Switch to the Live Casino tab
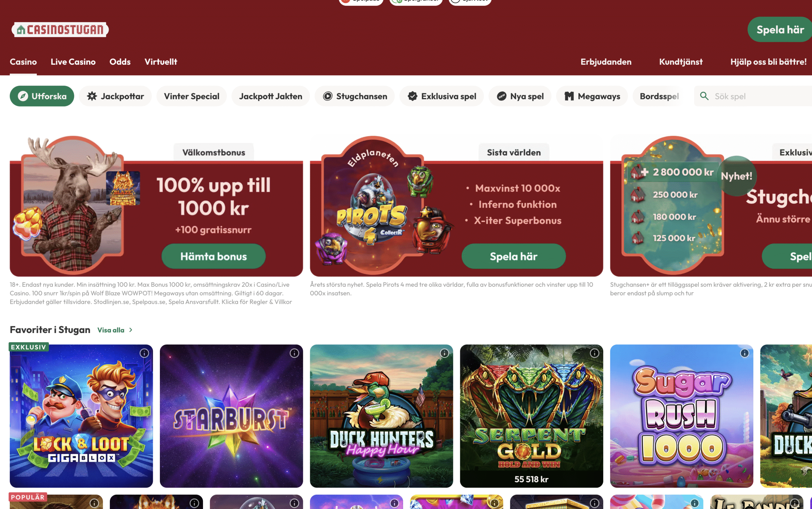This screenshot has width=812, height=509. [x=73, y=62]
